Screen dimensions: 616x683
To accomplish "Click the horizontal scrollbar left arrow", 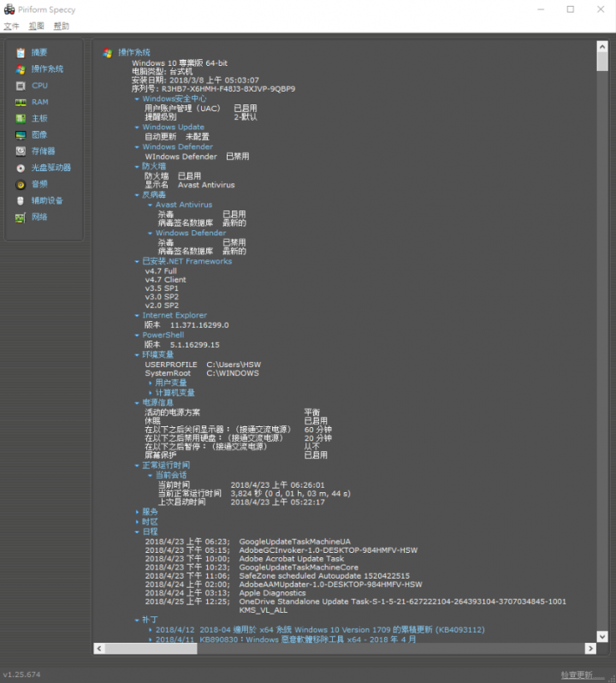I will (x=99, y=649).
